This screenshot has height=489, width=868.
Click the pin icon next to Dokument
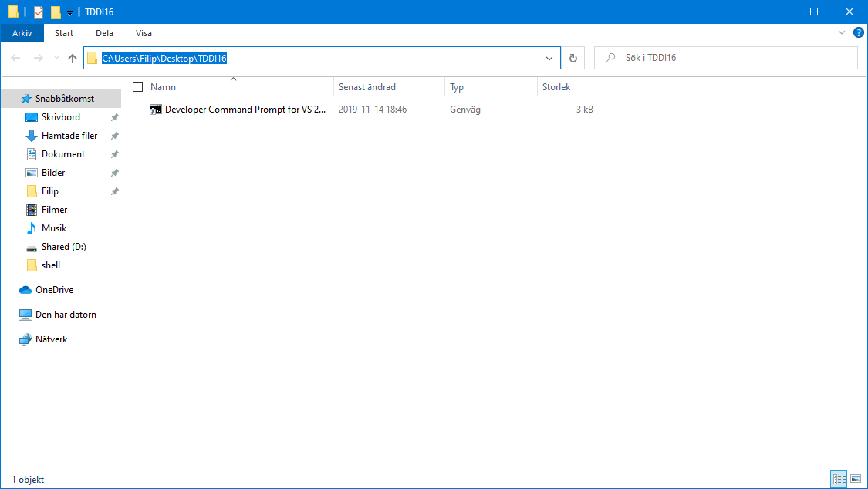pos(115,154)
